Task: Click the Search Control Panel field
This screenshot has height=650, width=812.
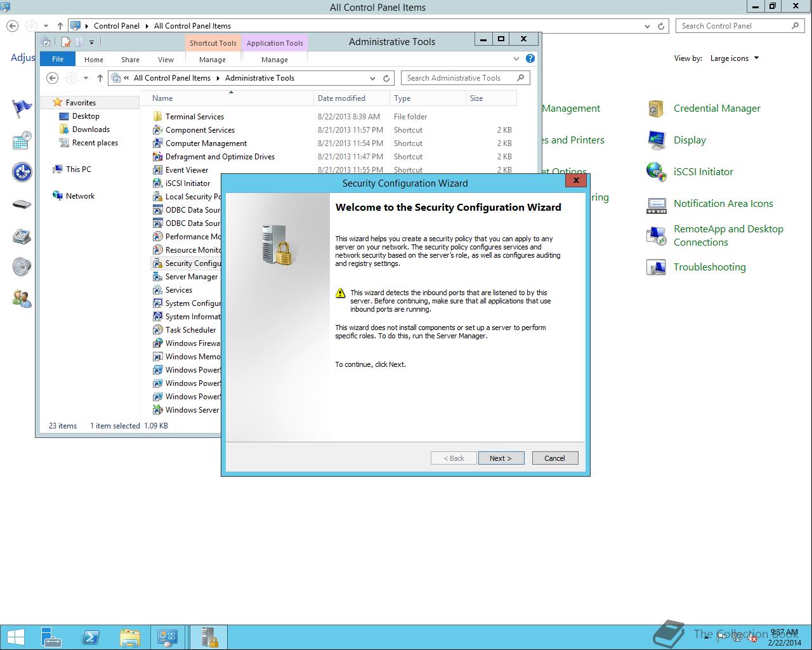Action: (x=740, y=26)
